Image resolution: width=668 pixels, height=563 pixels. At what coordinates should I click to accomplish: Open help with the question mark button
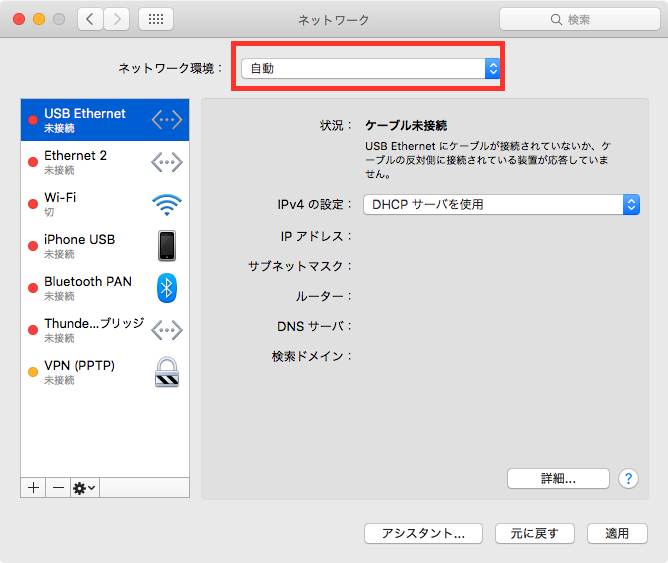[x=628, y=479]
